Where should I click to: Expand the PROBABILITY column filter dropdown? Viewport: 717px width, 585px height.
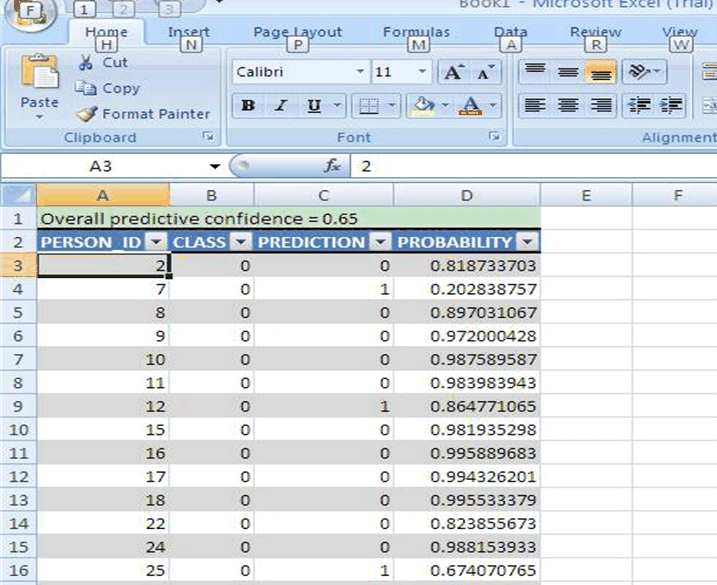(x=526, y=242)
